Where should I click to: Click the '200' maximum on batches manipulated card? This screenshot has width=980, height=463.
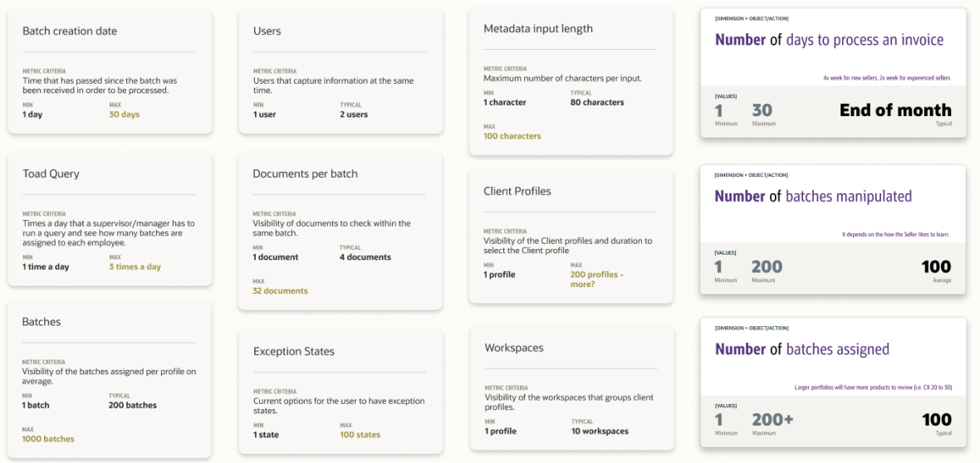pyautogui.click(x=767, y=267)
